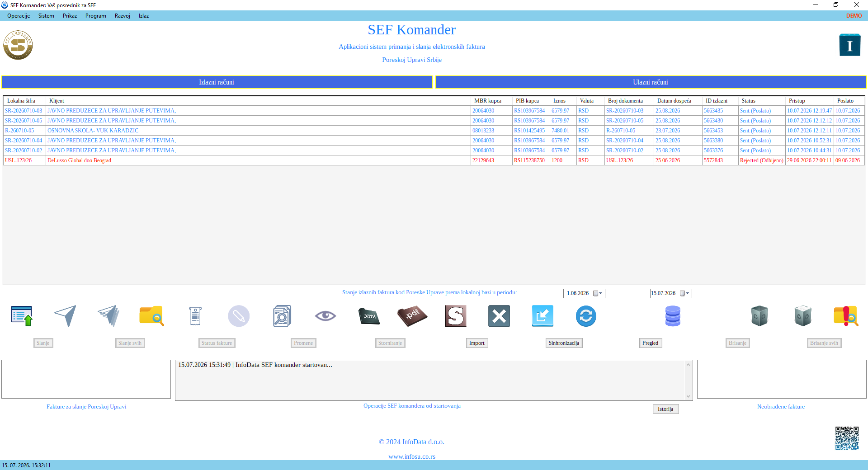Viewport: 868px width, 470px height.
Task: Click the Datum dospeća column header
Action: pyautogui.click(x=678, y=101)
